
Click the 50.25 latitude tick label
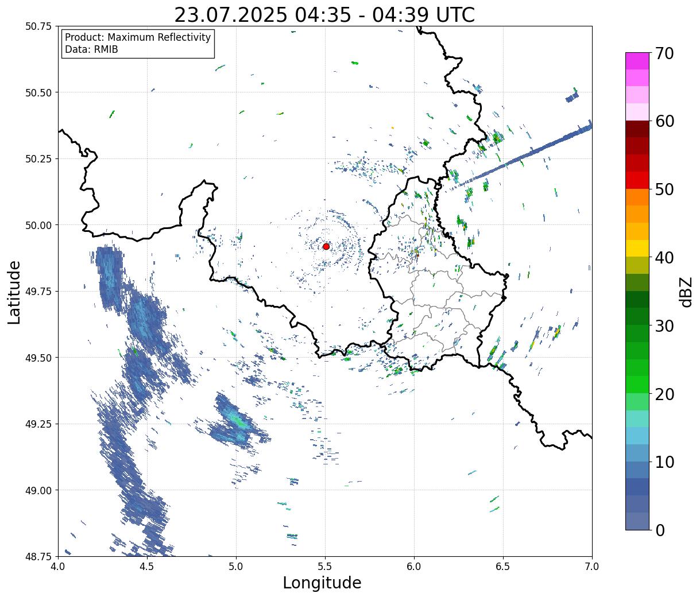coord(38,159)
